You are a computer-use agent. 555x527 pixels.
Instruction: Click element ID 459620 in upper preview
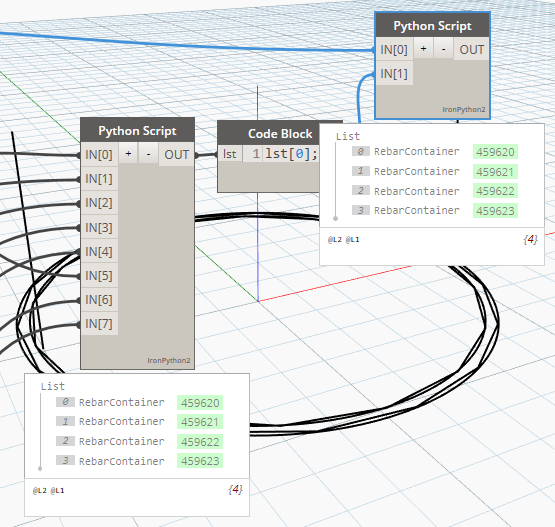(x=495, y=152)
